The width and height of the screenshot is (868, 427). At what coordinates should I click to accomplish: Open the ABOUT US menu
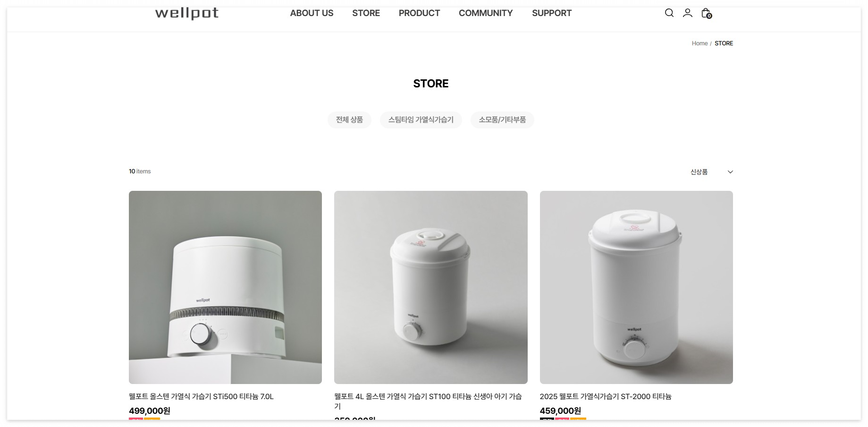pos(312,13)
